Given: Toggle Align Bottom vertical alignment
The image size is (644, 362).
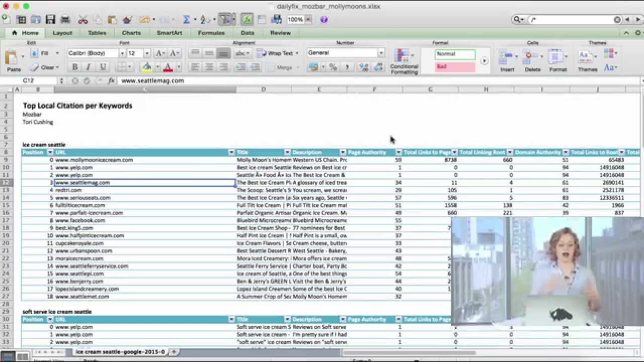Looking at the screenshot, I should coord(223,53).
